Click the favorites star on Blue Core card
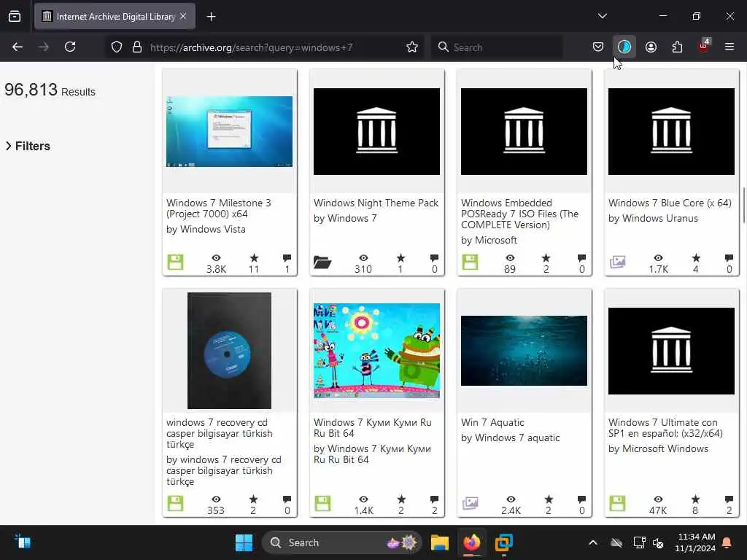The height and width of the screenshot is (560, 747). pyautogui.click(x=696, y=258)
